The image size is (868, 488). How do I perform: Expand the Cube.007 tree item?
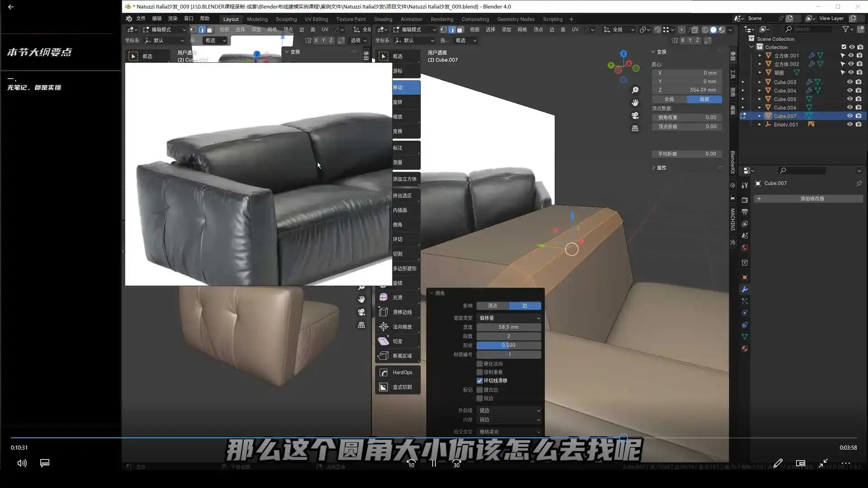point(760,116)
